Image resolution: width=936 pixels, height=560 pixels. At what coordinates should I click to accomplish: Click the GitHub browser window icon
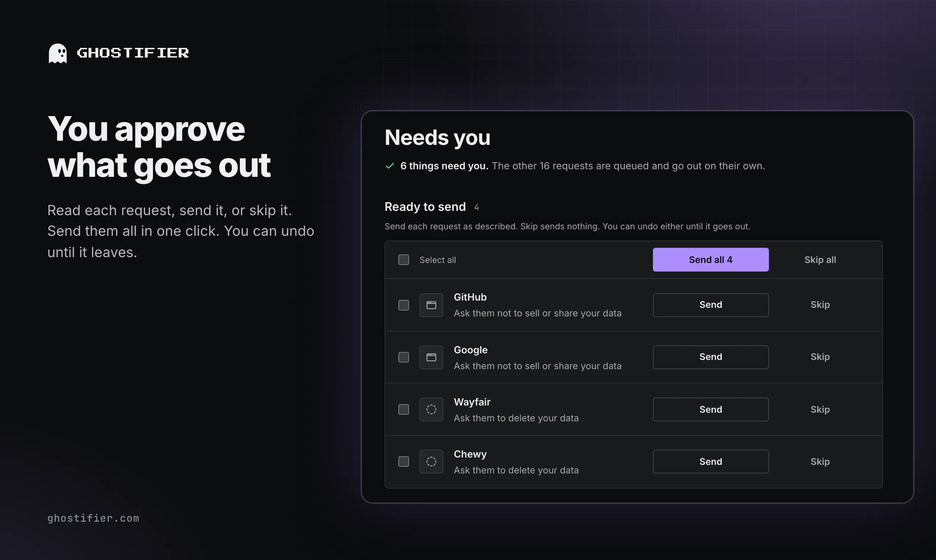pos(431,305)
